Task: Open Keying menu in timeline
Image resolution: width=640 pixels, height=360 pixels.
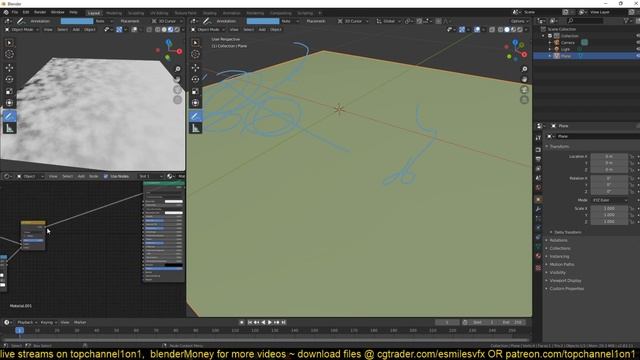Action: coord(48,322)
